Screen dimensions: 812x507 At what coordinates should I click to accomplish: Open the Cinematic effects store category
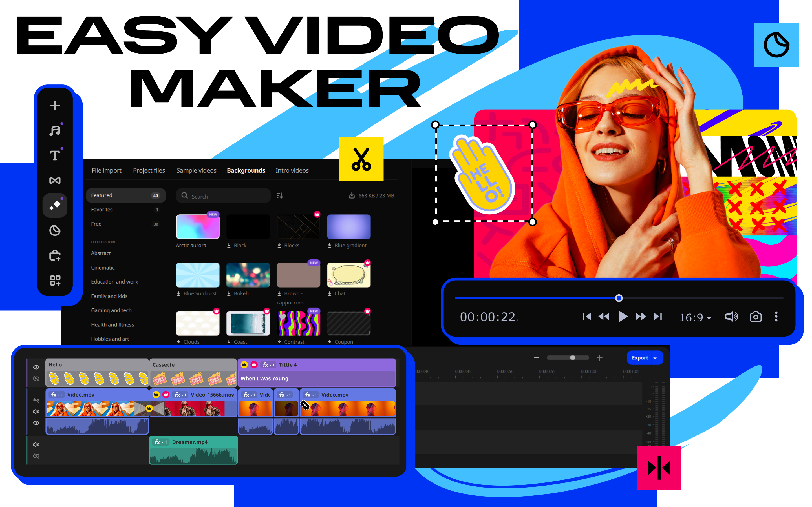[x=103, y=268]
